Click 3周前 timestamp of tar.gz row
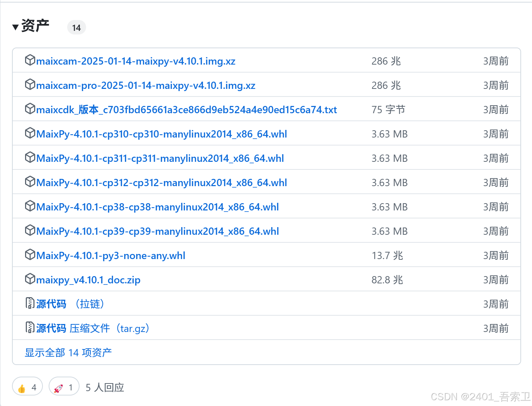 496,328
